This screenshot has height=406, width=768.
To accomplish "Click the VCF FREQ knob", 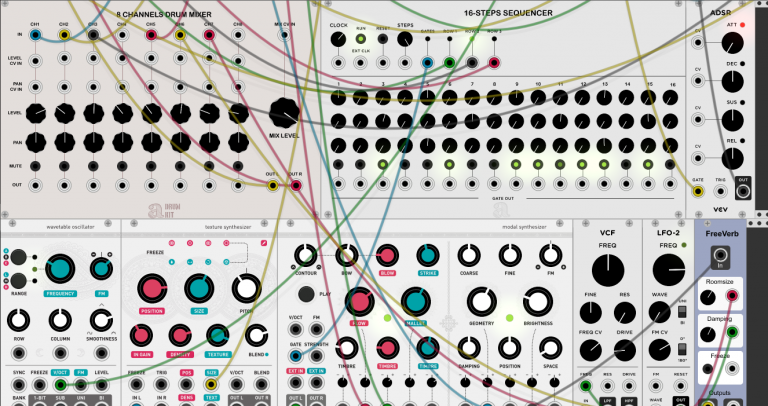I will point(608,270).
